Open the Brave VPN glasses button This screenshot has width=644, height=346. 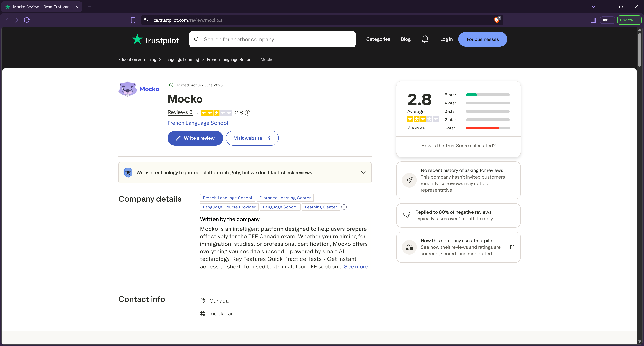pyautogui.click(x=607, y=20)
